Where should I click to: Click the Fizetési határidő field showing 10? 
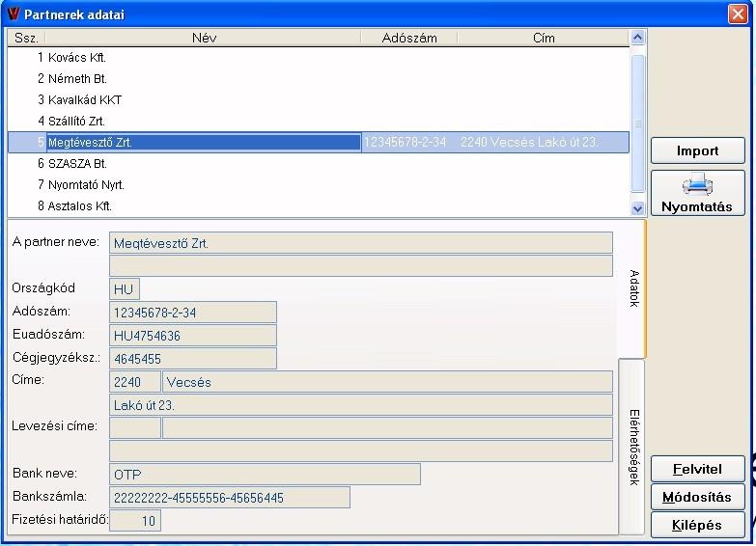pos(135,521)
